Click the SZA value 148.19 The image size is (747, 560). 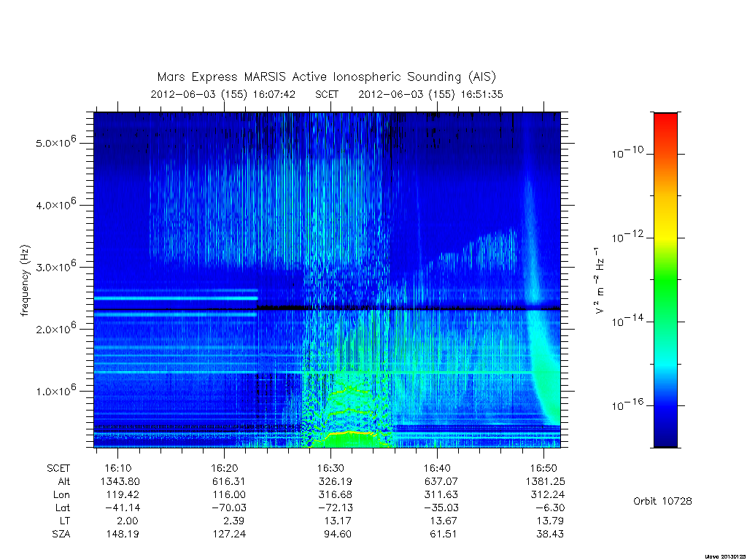tap(123, 534)
